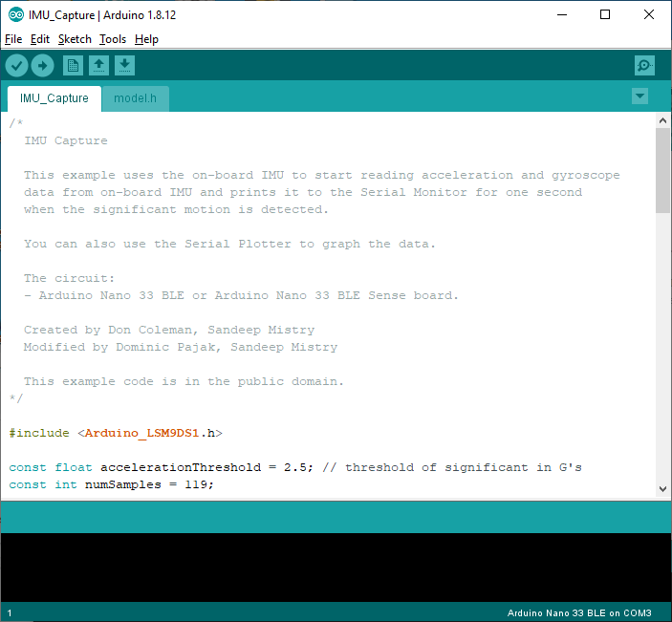Screen dimensions: 672x622
Task: Click the 'Arduino_LSM9DS1' include text
Action: click(141, 433)
